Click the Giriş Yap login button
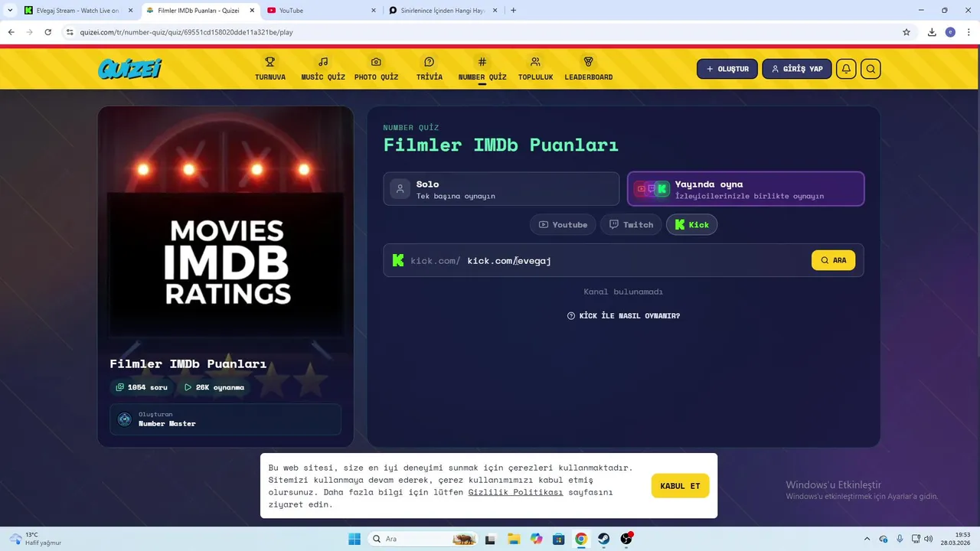The height and width of the screenshot is (551, 980). point(797,69)
